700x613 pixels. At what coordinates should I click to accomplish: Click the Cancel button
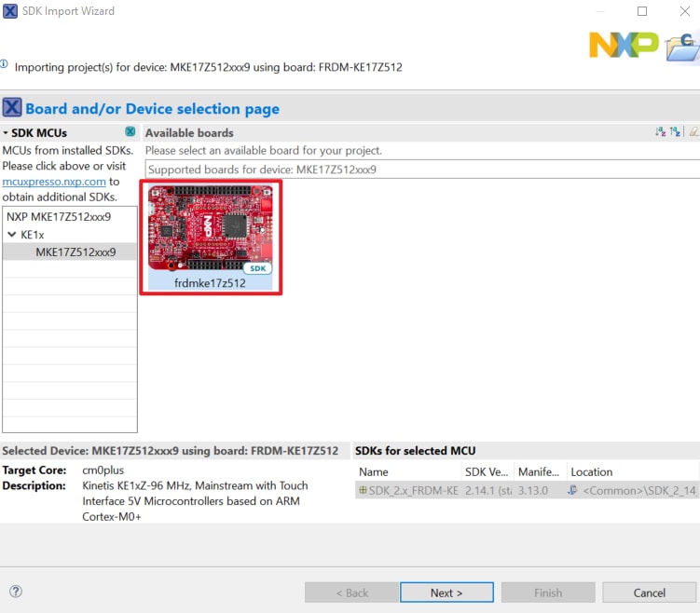649,593
